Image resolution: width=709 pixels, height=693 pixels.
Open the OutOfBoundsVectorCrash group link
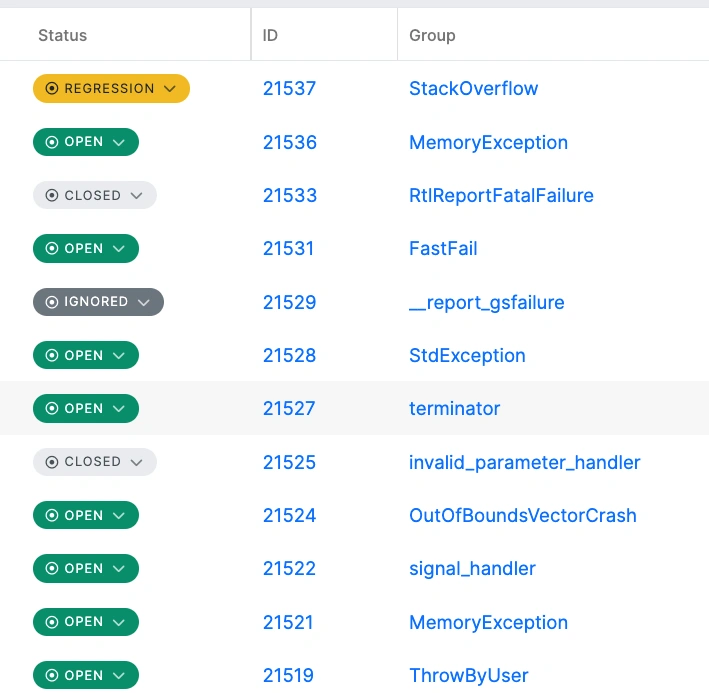click(523, 515)
